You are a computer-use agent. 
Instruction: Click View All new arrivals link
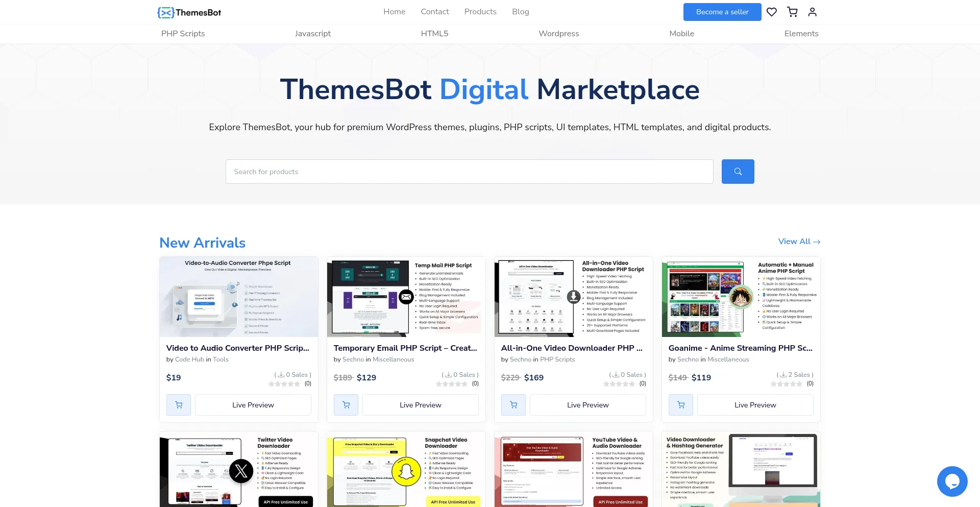coord(799,242)
